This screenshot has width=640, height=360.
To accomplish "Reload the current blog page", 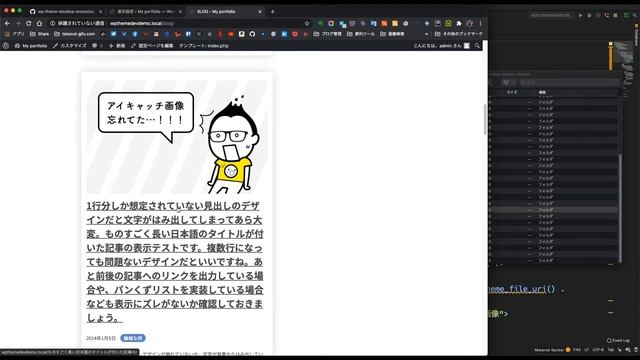I will click(x=29, y=24).
